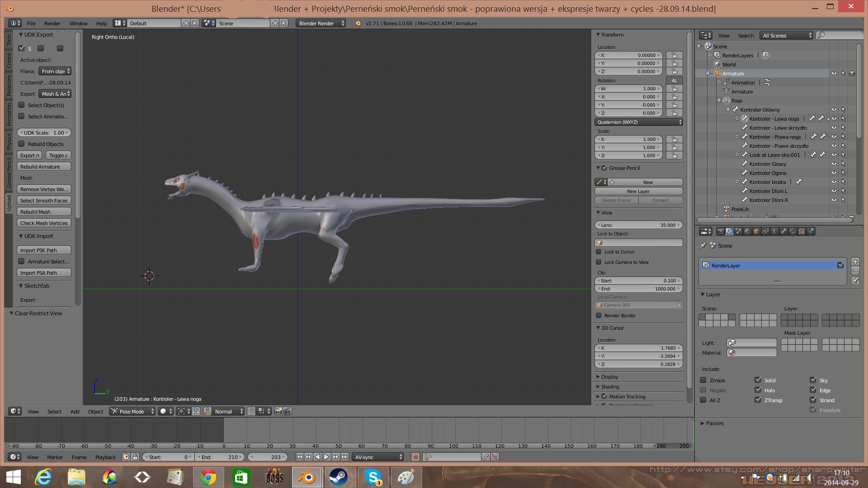Viewport: 868px width, 488px height.
Task: Open the Blender Render engine dropdown
Action: (321, 23)
